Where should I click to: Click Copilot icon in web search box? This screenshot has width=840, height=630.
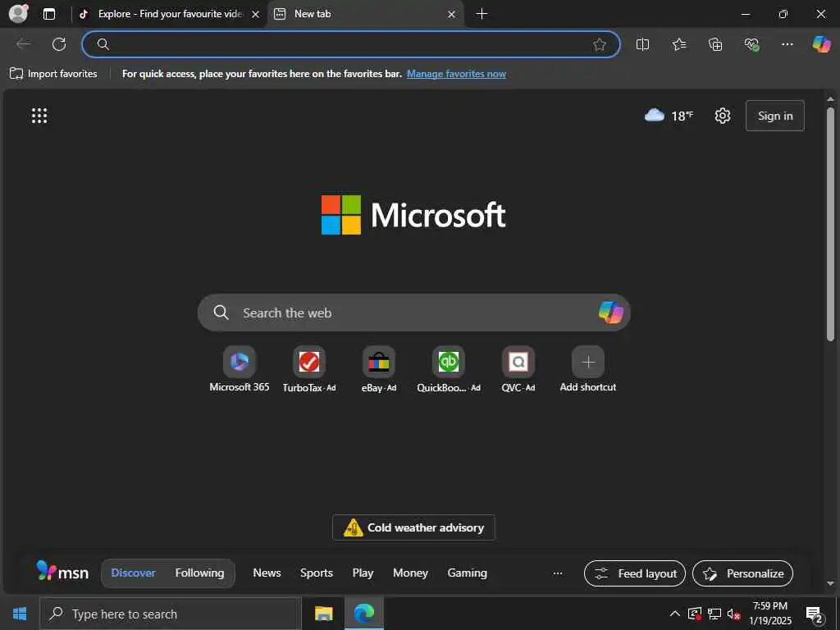click(610, 313)
